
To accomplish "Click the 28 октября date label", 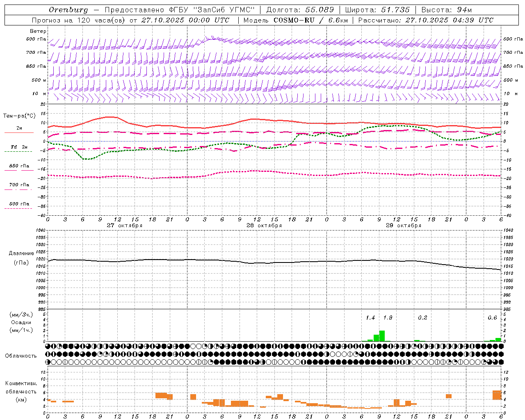I will point(264,226).
